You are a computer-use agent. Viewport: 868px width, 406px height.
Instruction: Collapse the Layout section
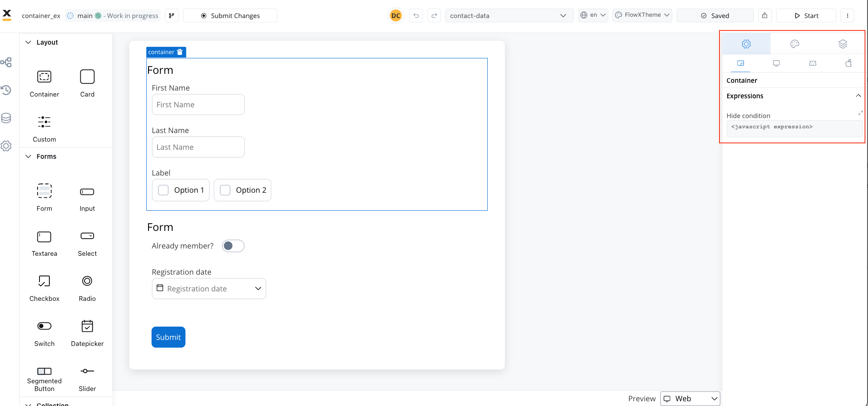click(x=28, y=42)
